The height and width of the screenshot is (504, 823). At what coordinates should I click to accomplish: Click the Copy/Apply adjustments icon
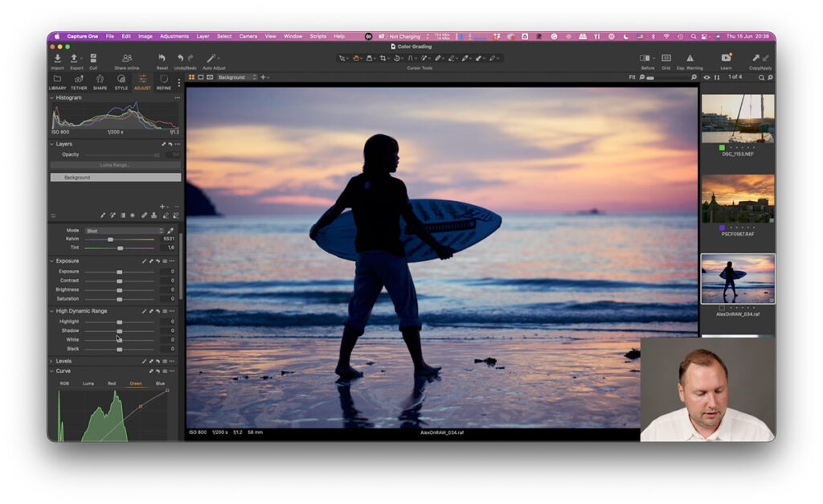pyautogui.click(x=762, y=57)
